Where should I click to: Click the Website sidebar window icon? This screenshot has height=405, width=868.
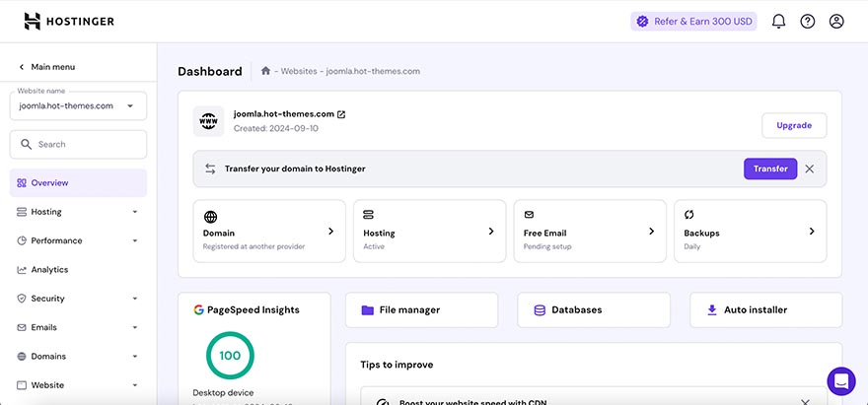[22, 385]
